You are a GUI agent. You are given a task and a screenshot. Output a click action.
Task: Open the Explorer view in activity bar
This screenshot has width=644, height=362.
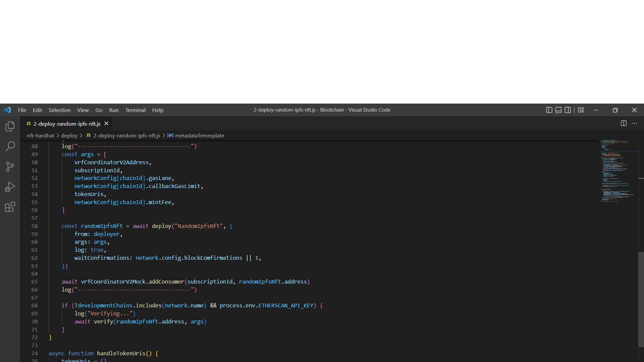[x=10, y=126]
